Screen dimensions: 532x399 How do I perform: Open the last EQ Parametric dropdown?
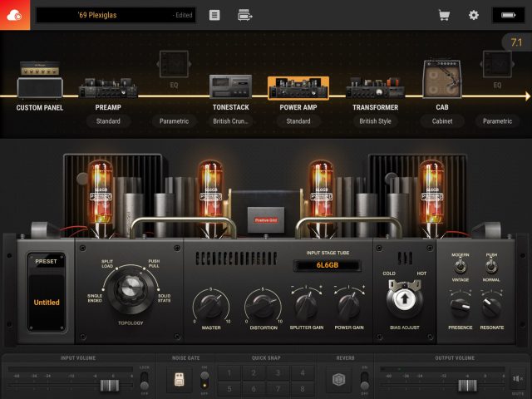point(497,121)
